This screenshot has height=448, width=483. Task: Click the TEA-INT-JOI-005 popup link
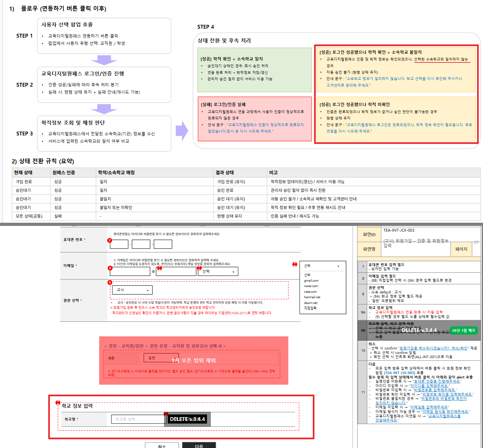pyautogui.click(x=400, y=373)
